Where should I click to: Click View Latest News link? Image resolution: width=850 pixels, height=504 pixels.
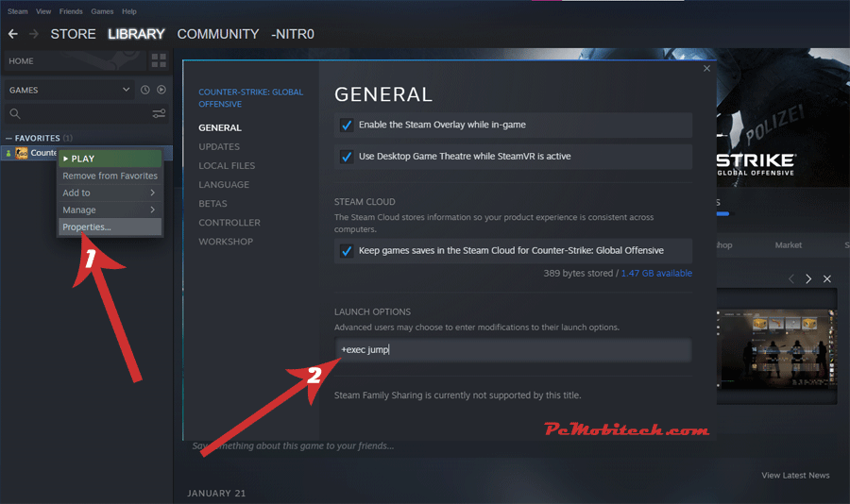pyautogui.click(x=795, y=476)
